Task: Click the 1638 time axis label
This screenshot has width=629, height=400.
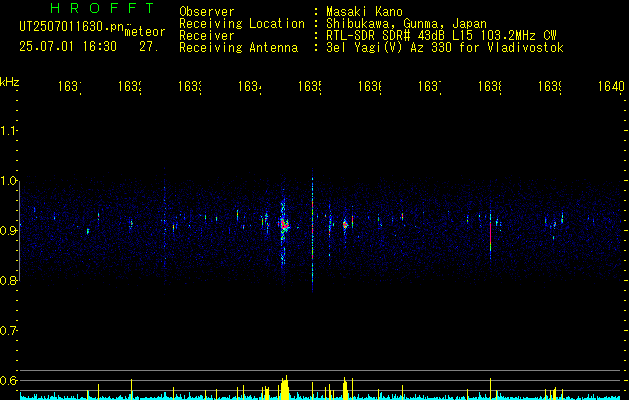Action: pos(490,86)
